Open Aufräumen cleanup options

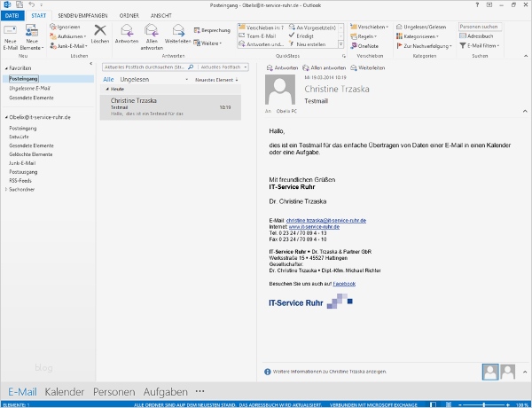pos(68,36)
